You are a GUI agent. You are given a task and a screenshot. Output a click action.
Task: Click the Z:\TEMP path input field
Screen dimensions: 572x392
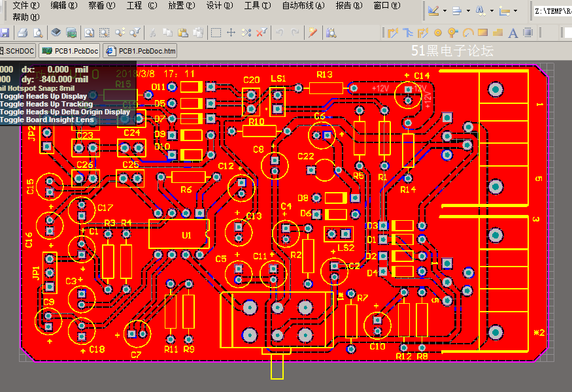tap(552, 11)
